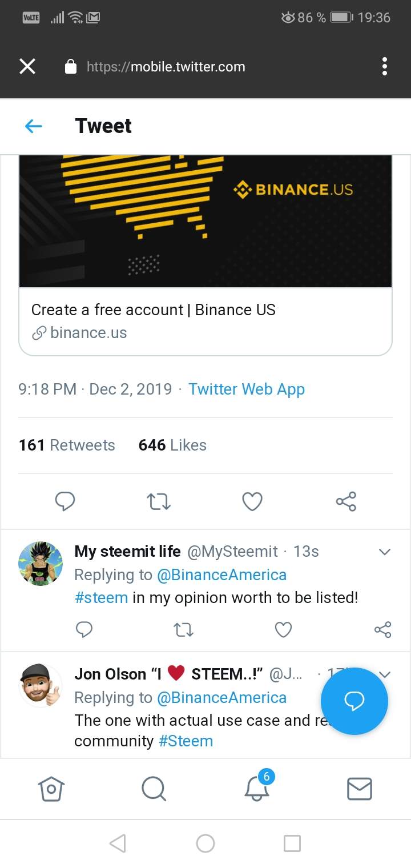Share My steemit life's reply
411x868 pixels.
[x=382, y=629]
